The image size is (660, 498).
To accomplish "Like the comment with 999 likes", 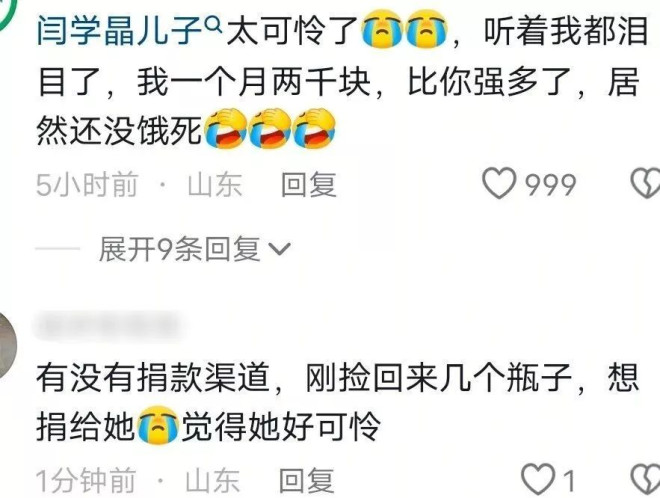I will pyautogui.click(x=499, y=183).
